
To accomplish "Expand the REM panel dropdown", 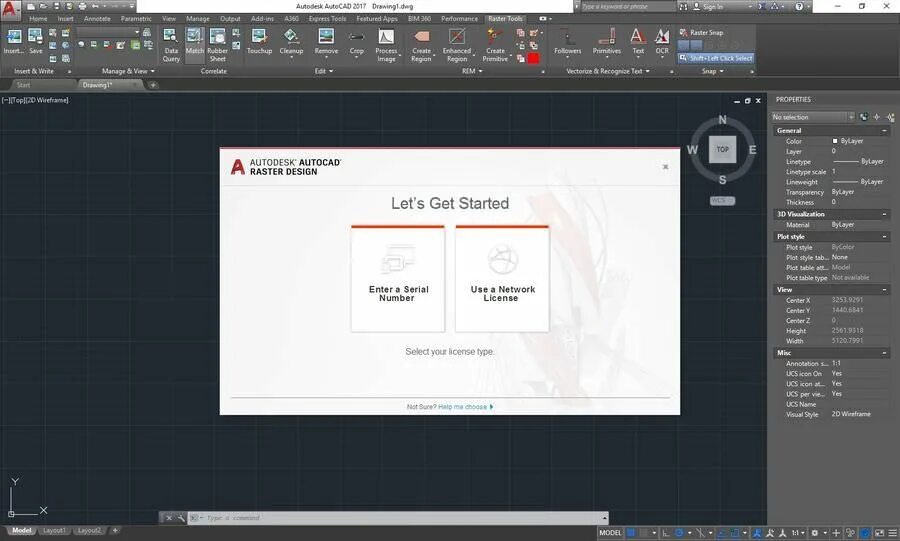I will click(x=472, y=71).
